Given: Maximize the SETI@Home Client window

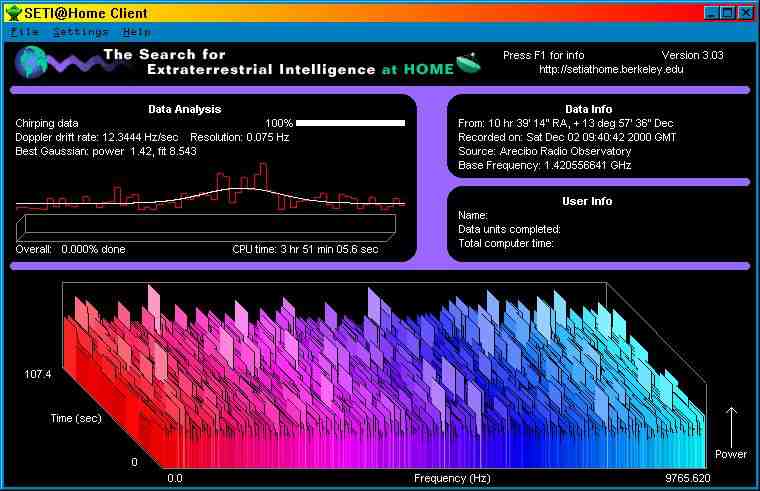Looking at the screenshot, I should (x=728, y=13).
